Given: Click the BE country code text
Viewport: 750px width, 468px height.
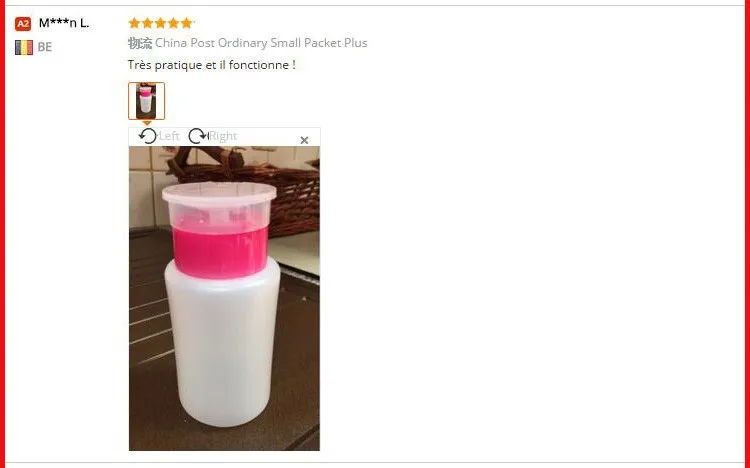Looking at the screenshot, I should [44, 47].
